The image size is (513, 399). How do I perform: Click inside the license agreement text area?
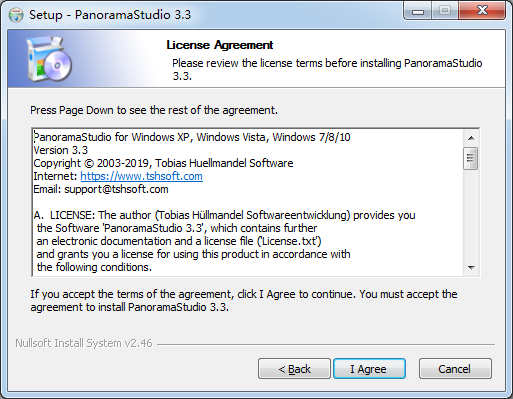(247, 202)
